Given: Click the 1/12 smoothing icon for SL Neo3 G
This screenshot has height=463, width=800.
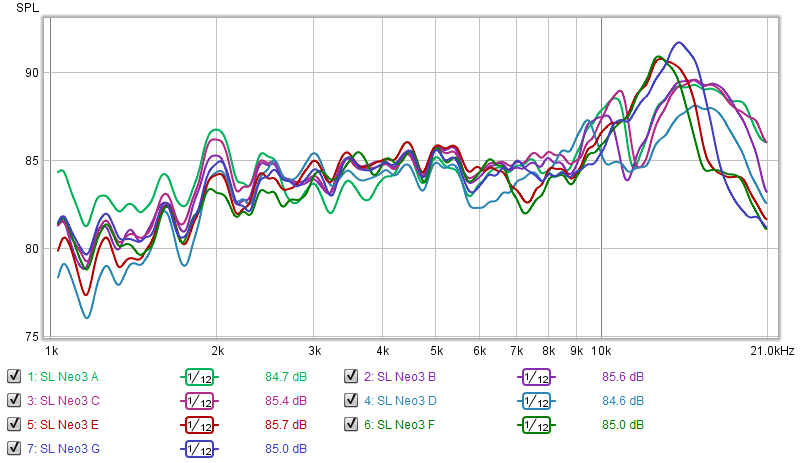Looking at the screenshot, I should tap(199, 449).
